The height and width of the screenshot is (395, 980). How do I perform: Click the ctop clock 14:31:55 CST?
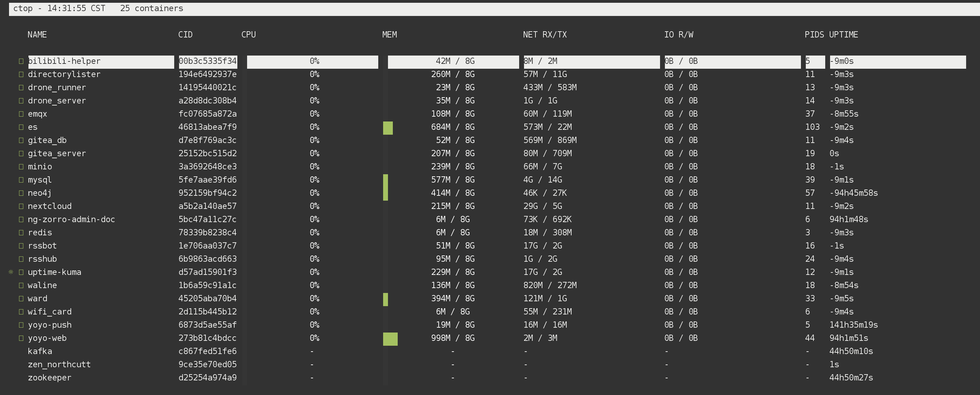(76, 8)
